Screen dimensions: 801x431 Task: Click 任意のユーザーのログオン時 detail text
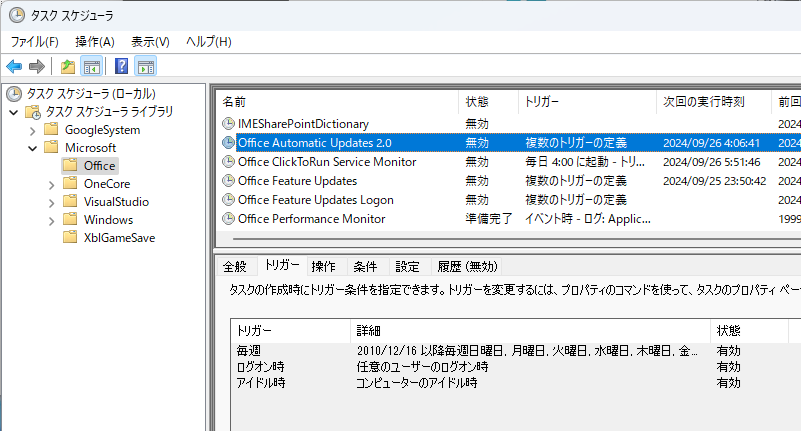point(422,367)
